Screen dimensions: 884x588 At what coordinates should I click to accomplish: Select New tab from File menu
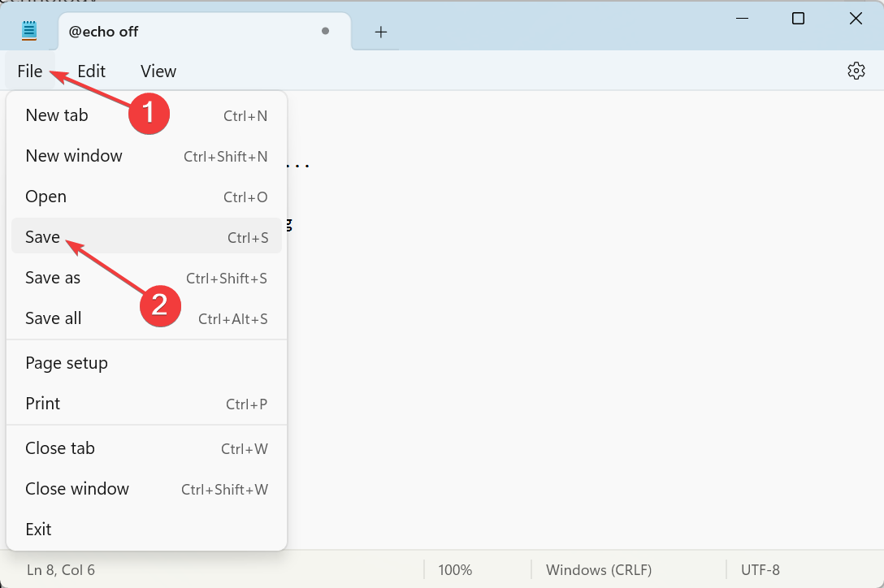57,115
